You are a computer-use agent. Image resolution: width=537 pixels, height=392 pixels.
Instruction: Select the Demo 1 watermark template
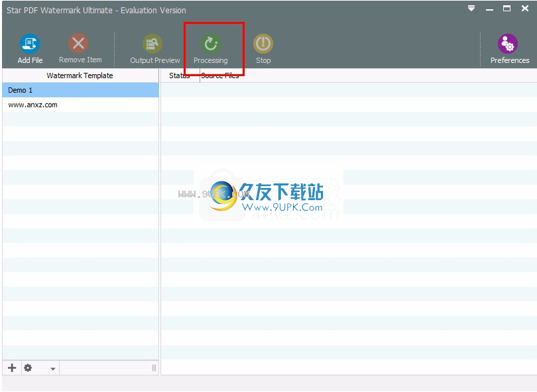pos(80,90)
